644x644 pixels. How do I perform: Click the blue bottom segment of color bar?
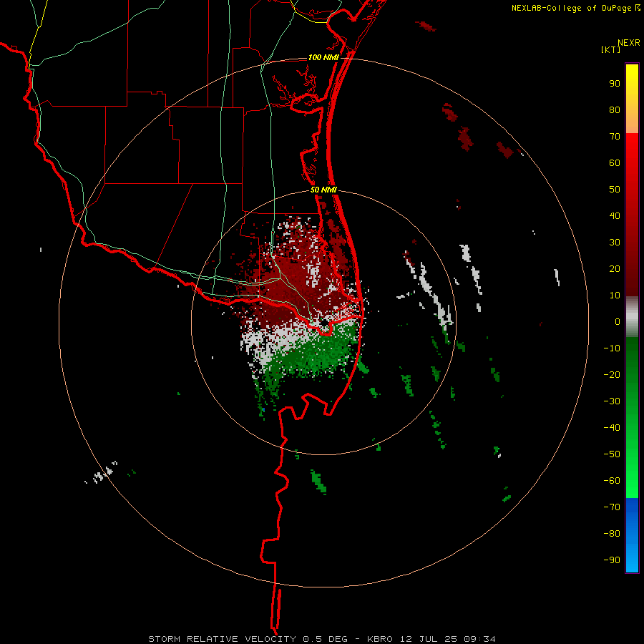tap(632, 535)
